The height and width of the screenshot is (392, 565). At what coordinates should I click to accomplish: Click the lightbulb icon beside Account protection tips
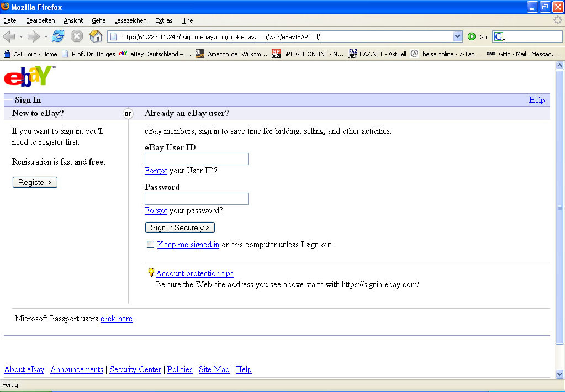point(151,272)
